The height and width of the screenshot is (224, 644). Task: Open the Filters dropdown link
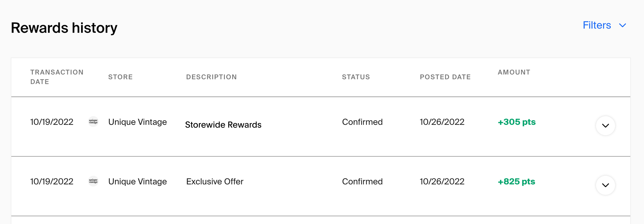tap(597, 25)
